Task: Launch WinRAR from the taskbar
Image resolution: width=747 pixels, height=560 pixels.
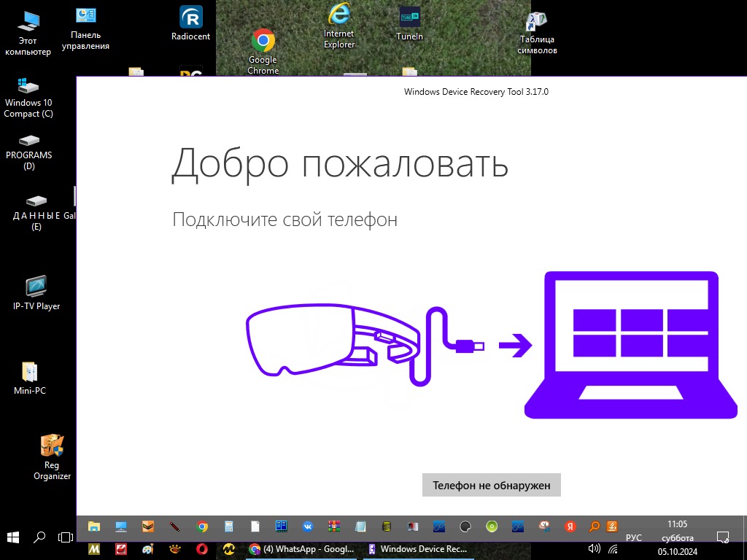Action: click(x=334, y=526)
